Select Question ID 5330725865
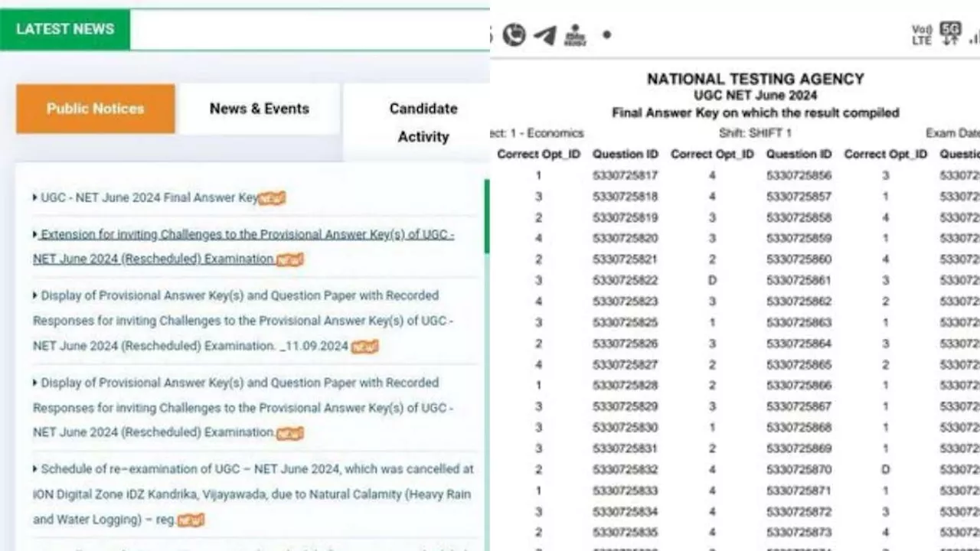The image size is (980, 551). [799, 364]
